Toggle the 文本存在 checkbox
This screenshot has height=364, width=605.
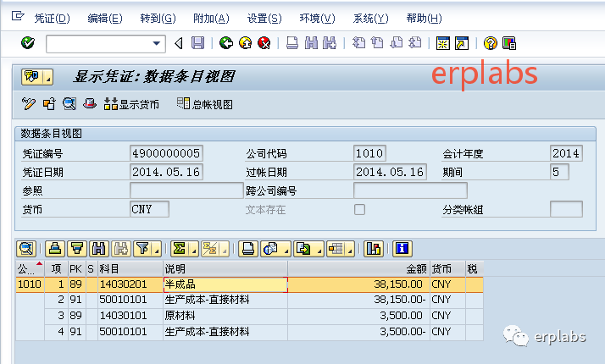[x=359, y=209]
